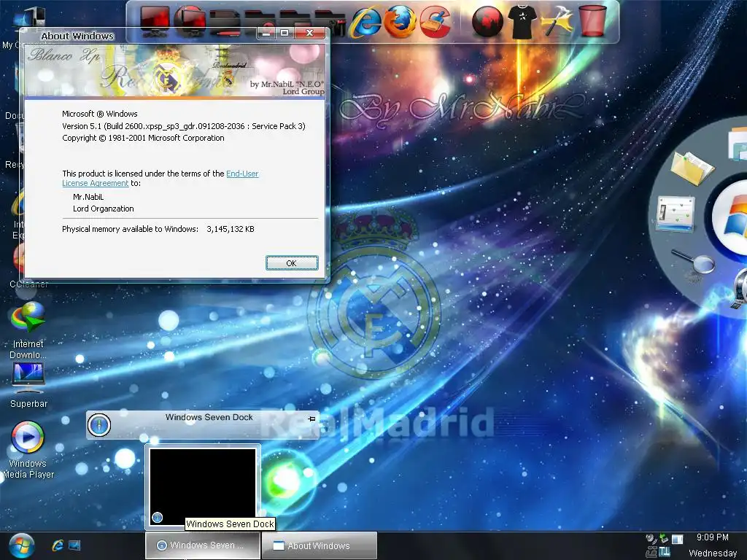Click the compass icon in preview header

click(99, 425)
